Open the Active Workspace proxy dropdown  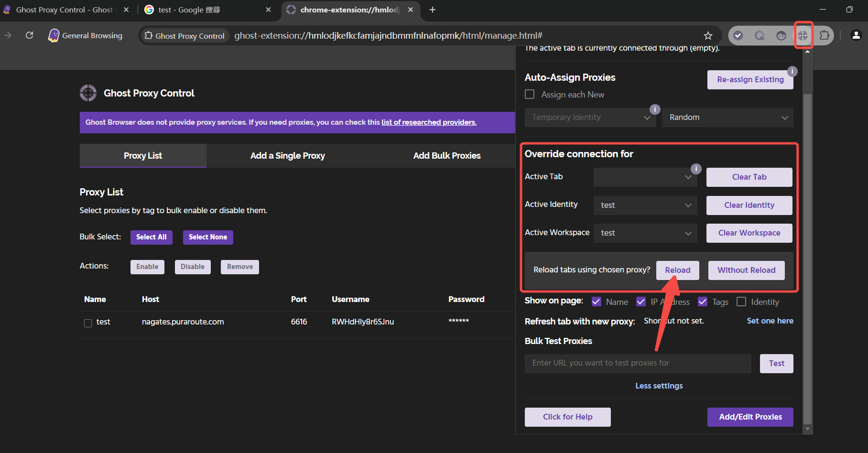click(x=645, y=233)
